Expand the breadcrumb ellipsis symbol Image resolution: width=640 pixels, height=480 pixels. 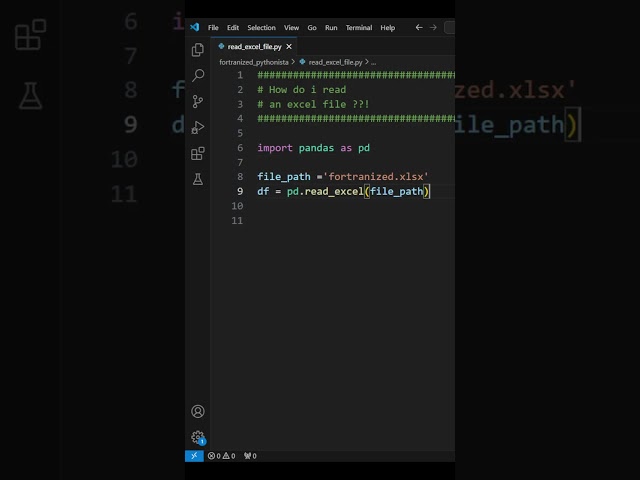[x=373, y=62]
